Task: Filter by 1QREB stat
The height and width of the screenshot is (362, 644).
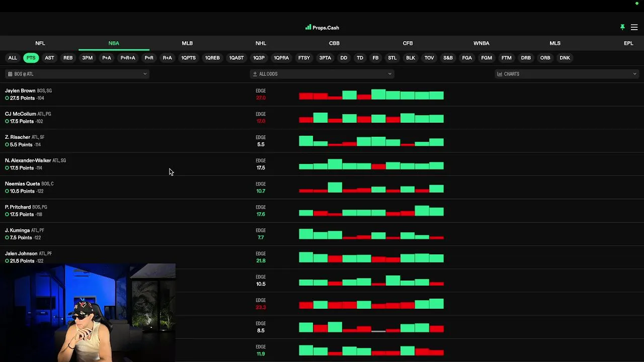Action: click(212, 58)
